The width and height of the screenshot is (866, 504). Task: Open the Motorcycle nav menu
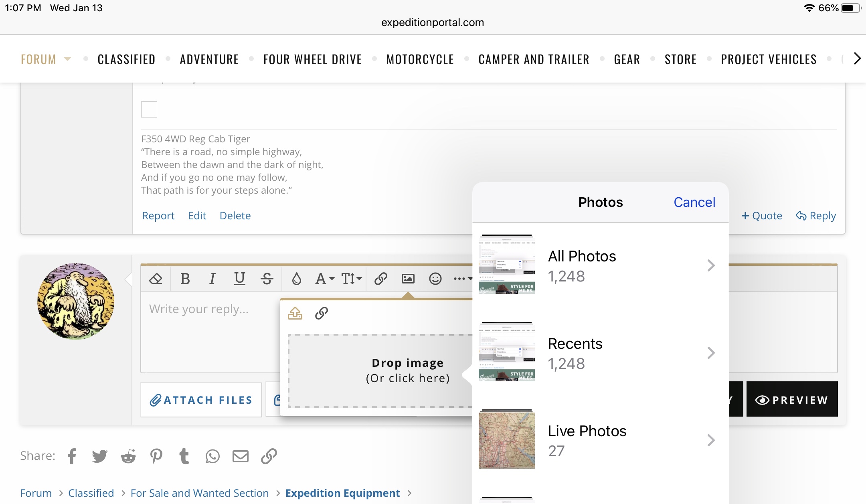pos(420,59)
